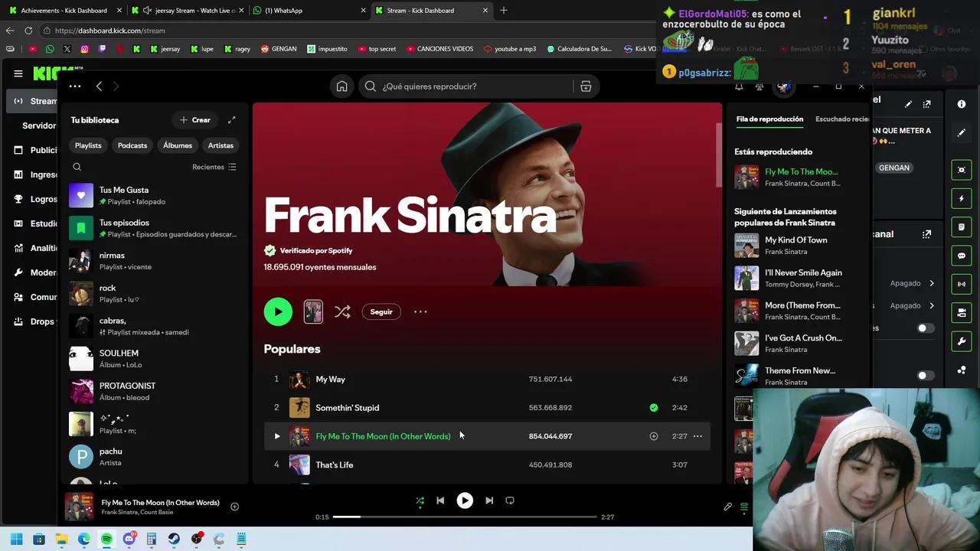Open the PROTAGONIST album
Viewport: 980px width, 551px height.
tap(153, 391)
